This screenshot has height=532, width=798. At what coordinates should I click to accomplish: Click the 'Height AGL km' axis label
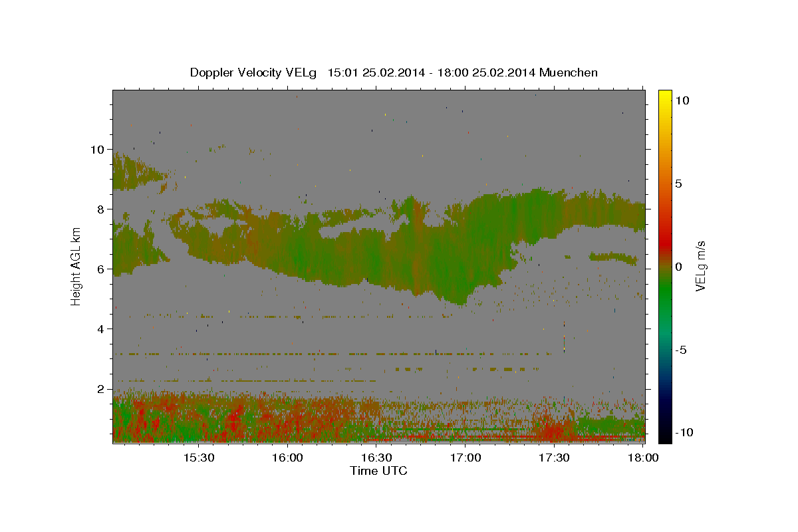[76, 266]
